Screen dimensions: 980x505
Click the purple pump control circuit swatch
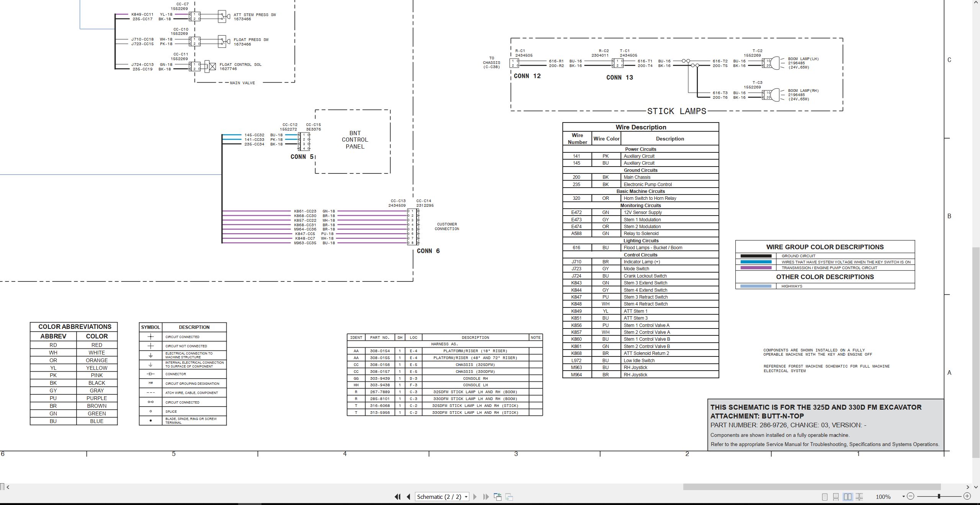[756, 268]
